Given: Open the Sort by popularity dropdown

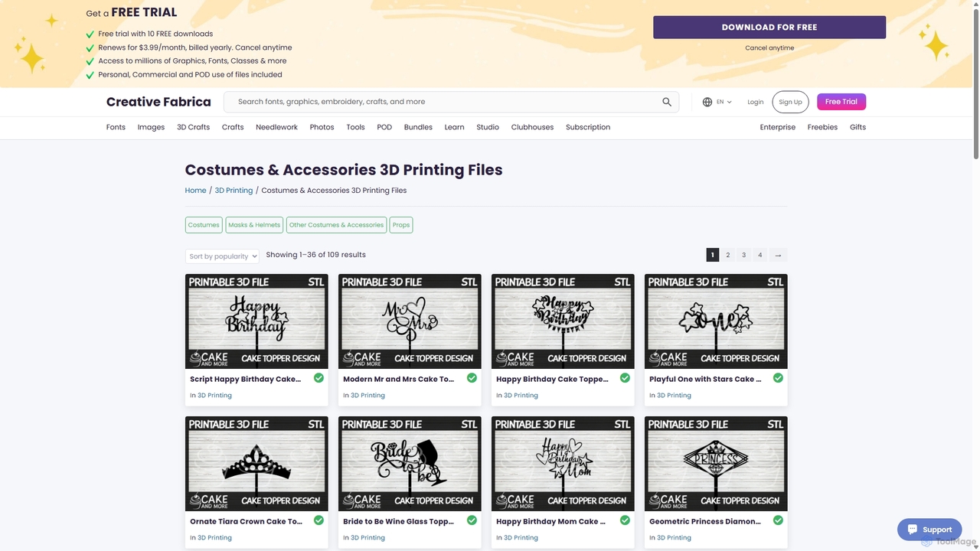Looking at the screenshot, I should [222, 256].
